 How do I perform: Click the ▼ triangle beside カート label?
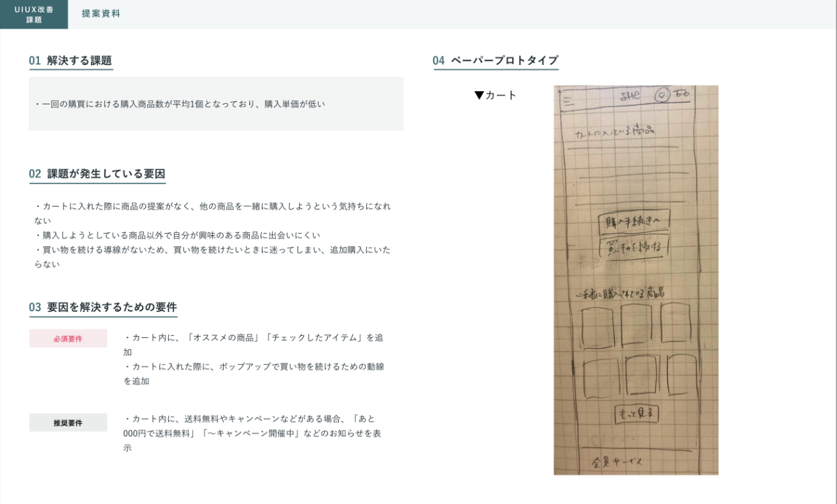[479, 95]
